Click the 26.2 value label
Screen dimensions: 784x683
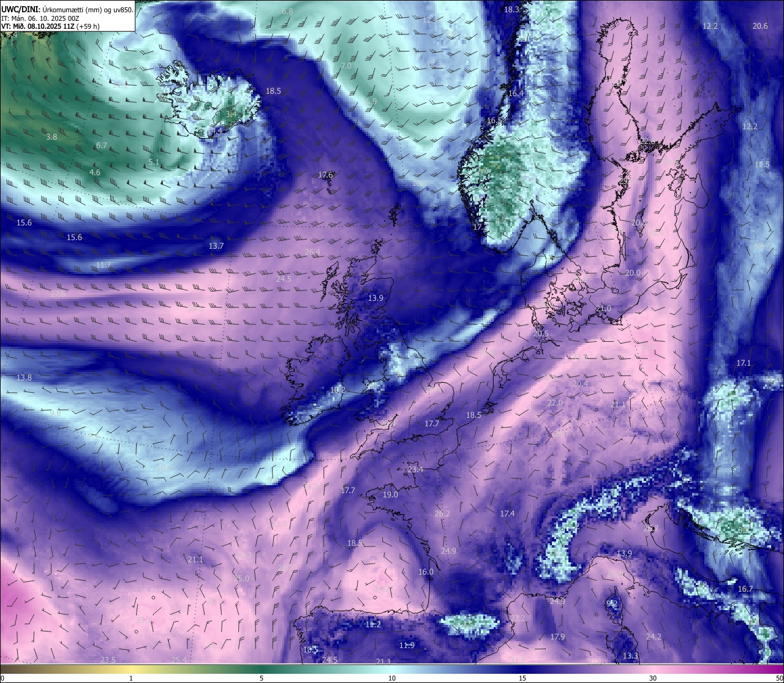pos(442,513)
